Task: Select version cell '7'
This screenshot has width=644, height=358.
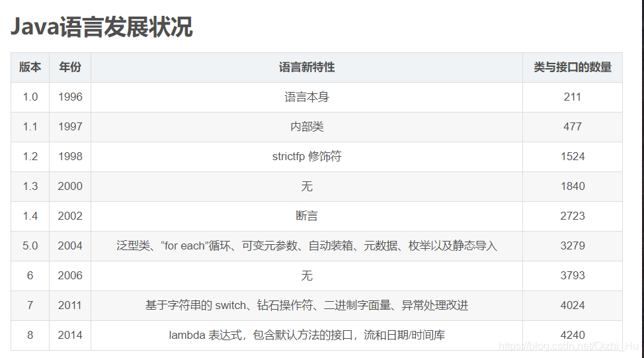Action: [30, 305]
